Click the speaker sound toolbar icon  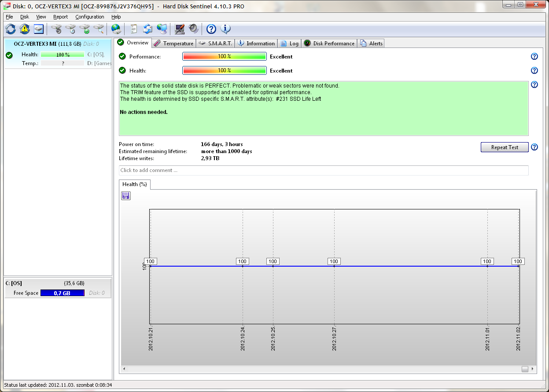point(194,29)
